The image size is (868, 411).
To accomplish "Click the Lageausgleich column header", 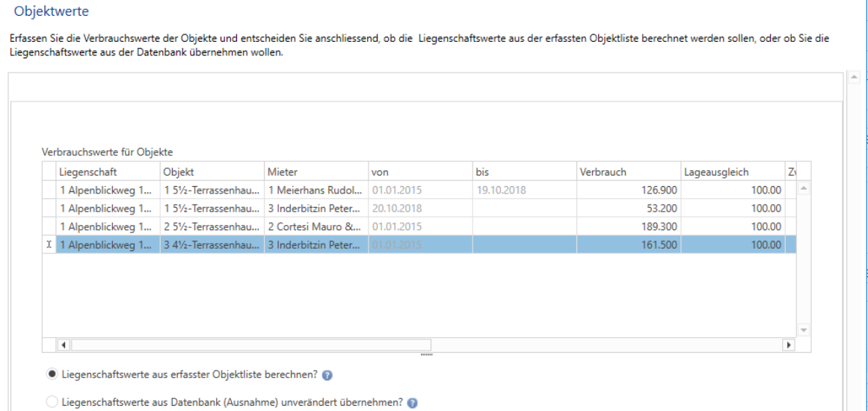I will 733,171.
